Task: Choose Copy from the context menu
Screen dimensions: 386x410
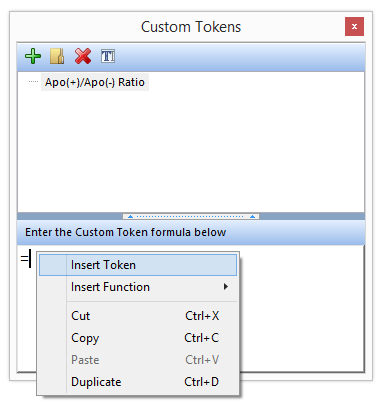Action: [x=138, y=338]
